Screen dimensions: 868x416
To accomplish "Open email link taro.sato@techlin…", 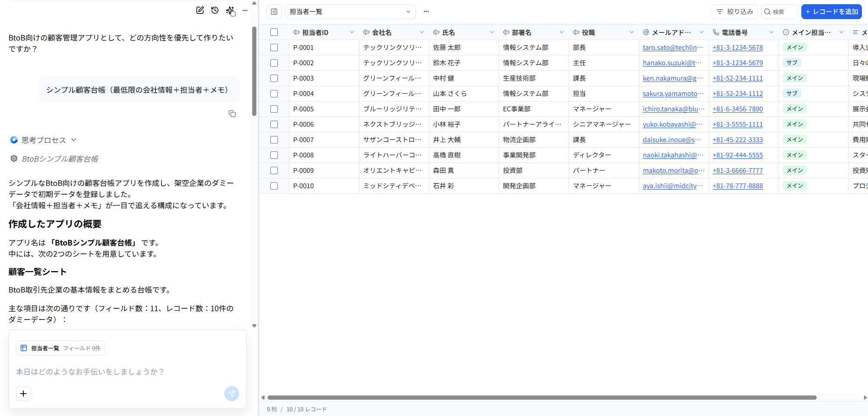I will [673, 48].
